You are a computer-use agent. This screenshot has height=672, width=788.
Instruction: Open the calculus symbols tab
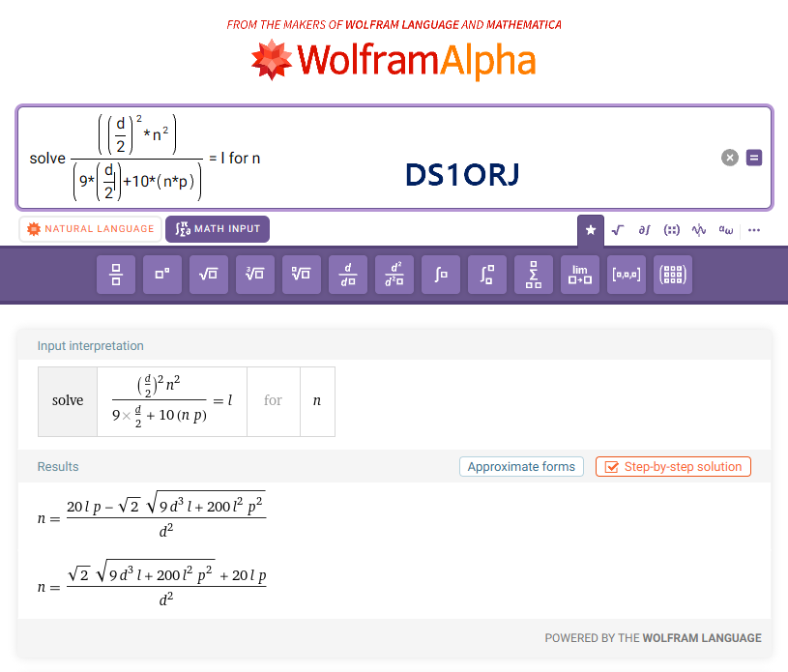point(644,230)
